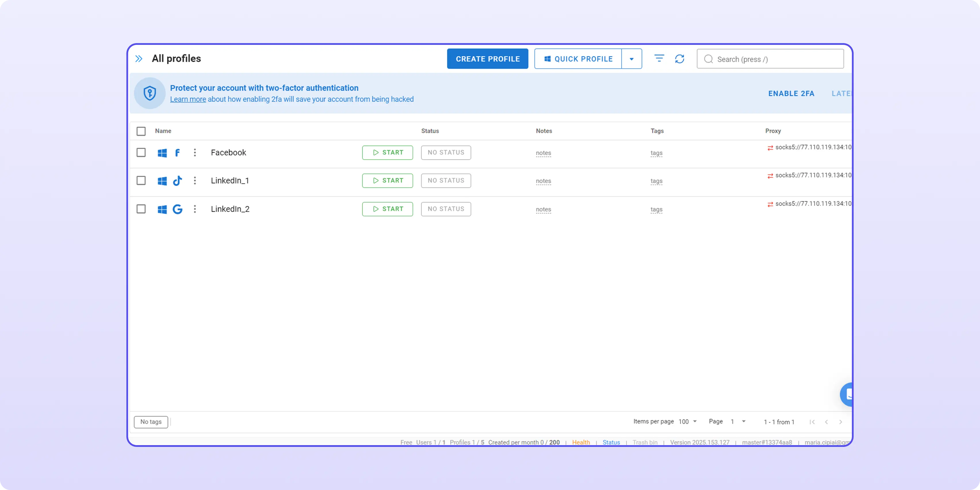The width and height of the screenshot is (980, 490).
Task: Click proxy swap icon on Facebook row
Action: (770, 148)
